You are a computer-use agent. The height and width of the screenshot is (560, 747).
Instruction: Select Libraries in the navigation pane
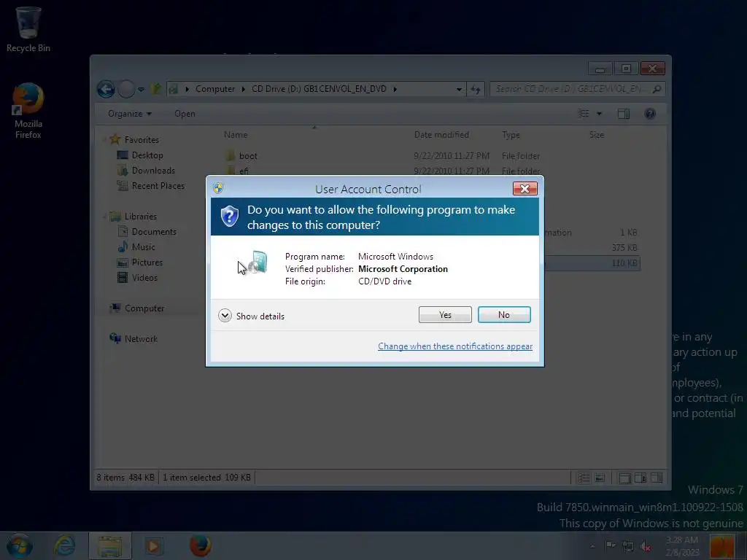141,216
